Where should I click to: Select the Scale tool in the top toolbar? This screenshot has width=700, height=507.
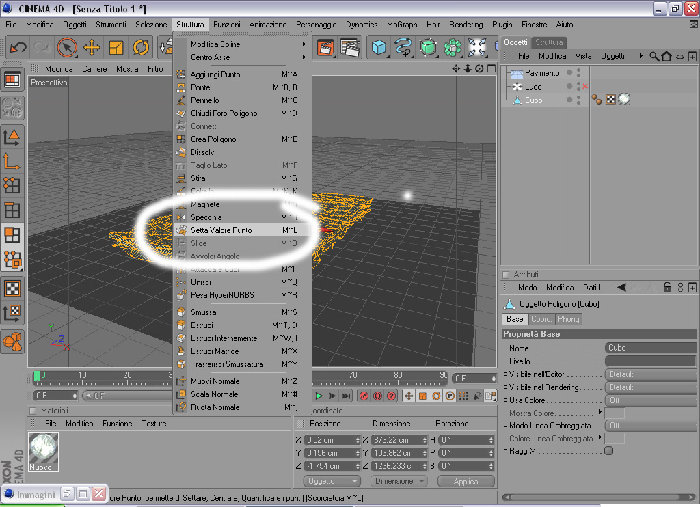116,47
